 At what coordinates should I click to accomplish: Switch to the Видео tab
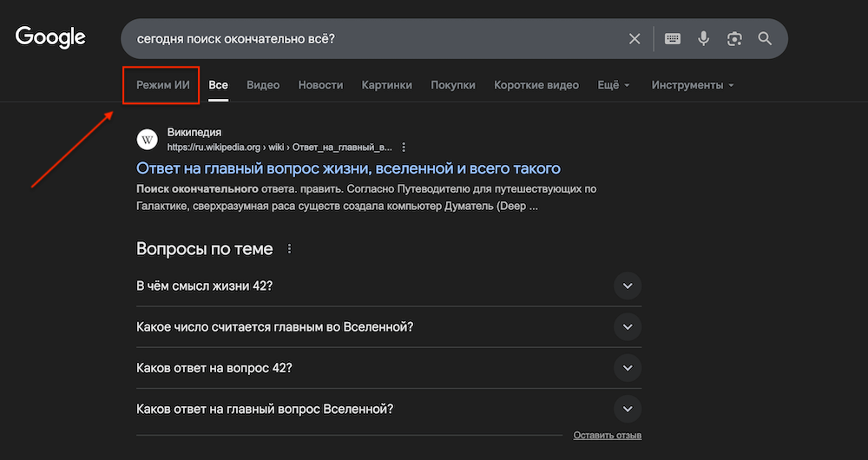point(263,85)
